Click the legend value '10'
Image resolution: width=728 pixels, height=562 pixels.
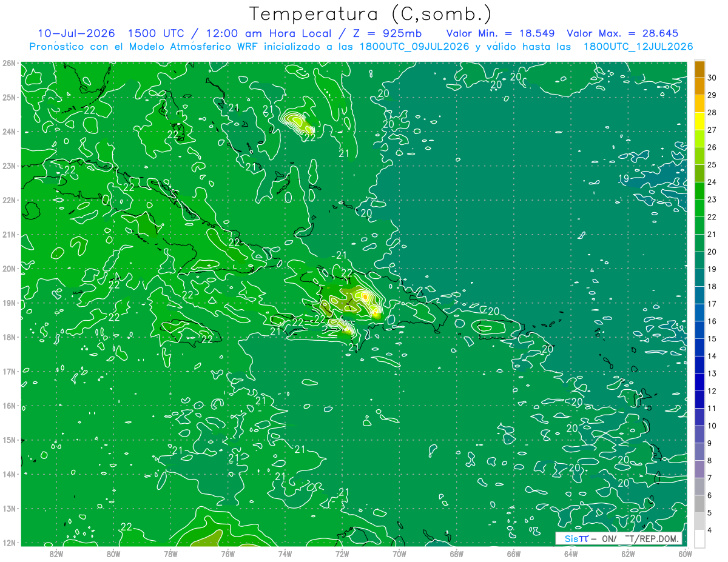click(712, 426)
